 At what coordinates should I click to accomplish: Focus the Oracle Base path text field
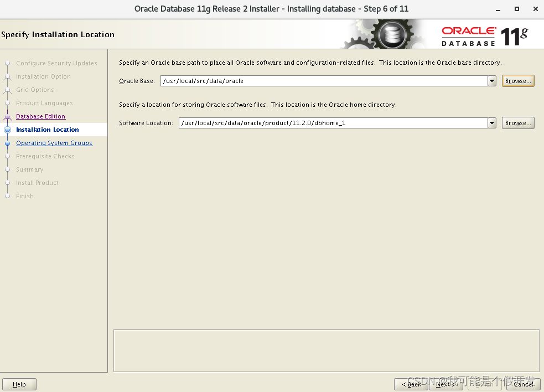(324, 81)
